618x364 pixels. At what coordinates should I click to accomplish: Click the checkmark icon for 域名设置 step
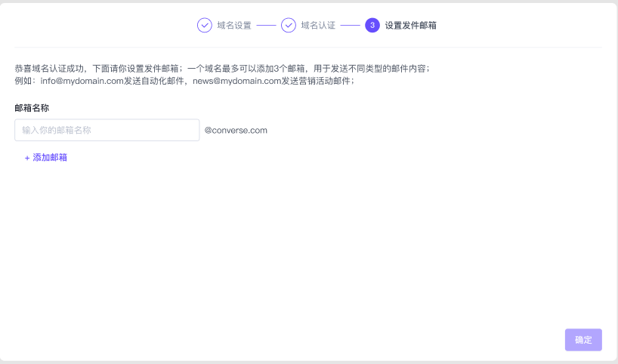pyautogui.click(x=205, y=25)
